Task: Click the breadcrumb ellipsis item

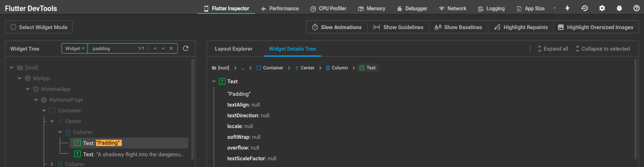Action: click(243, 68)
